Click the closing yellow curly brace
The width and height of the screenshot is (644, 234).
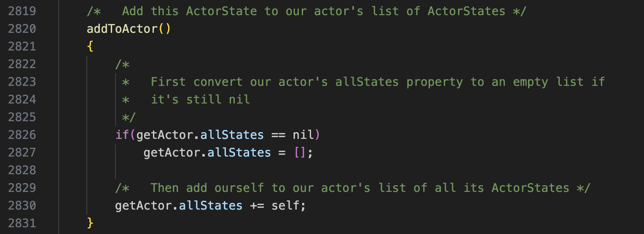click(x=90, y=223)
